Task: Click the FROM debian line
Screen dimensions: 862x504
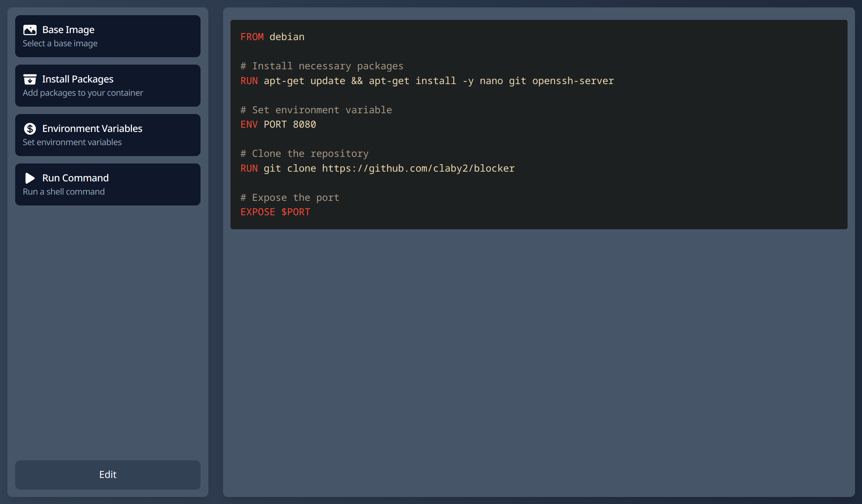Action: [273, 37]
